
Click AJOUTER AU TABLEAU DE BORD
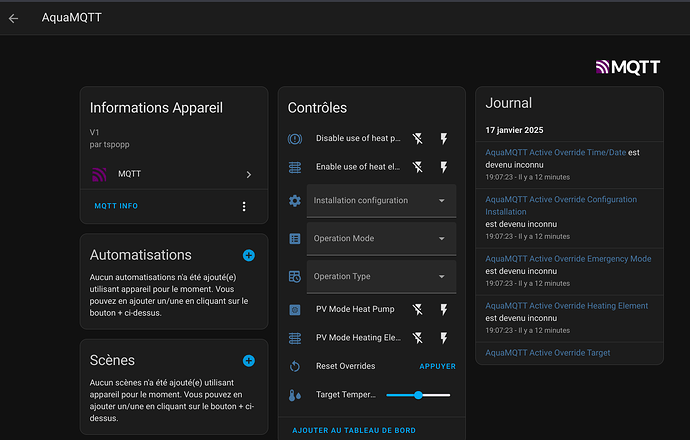click(354, 430)
